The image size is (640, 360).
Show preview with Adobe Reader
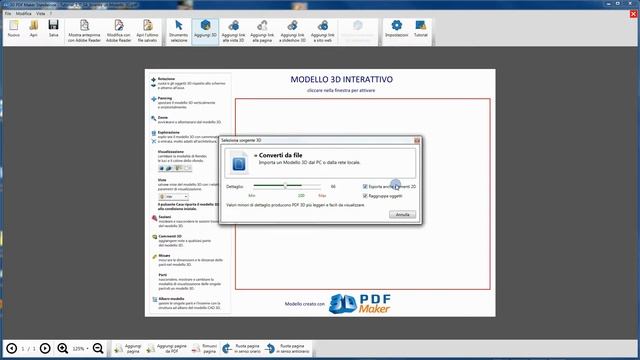(x=84, y=31)
